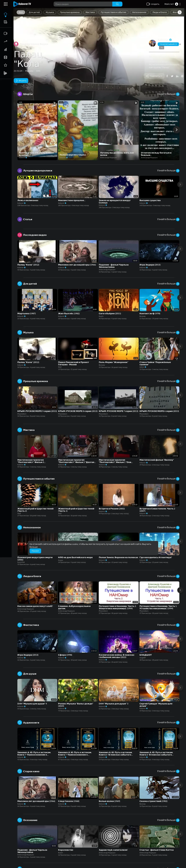This screenshot has height=868, width=186.
Task: Open 'Мистический фильм "Виллоу"' title
Action: pyautogui.click(x=156, y=460)
